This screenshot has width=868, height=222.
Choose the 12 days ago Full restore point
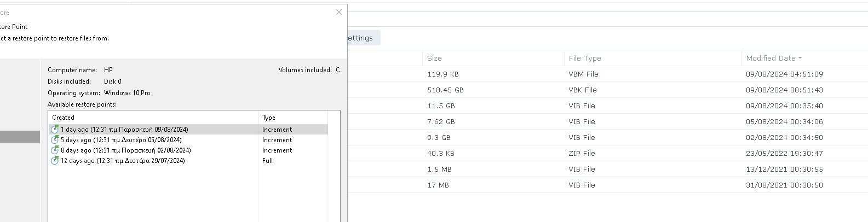point(188,161)
